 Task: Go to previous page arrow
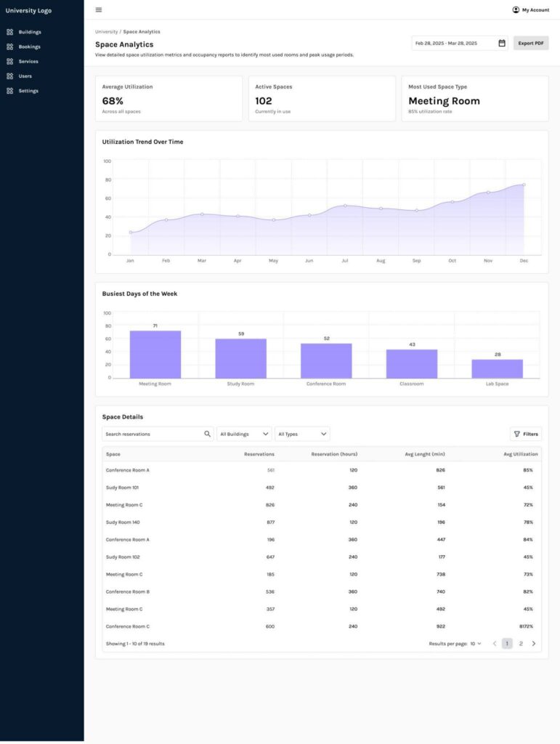click(x=495, y=644)
